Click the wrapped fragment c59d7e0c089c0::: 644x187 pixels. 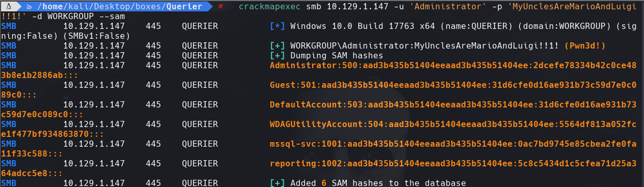click(x=42, y=114)
